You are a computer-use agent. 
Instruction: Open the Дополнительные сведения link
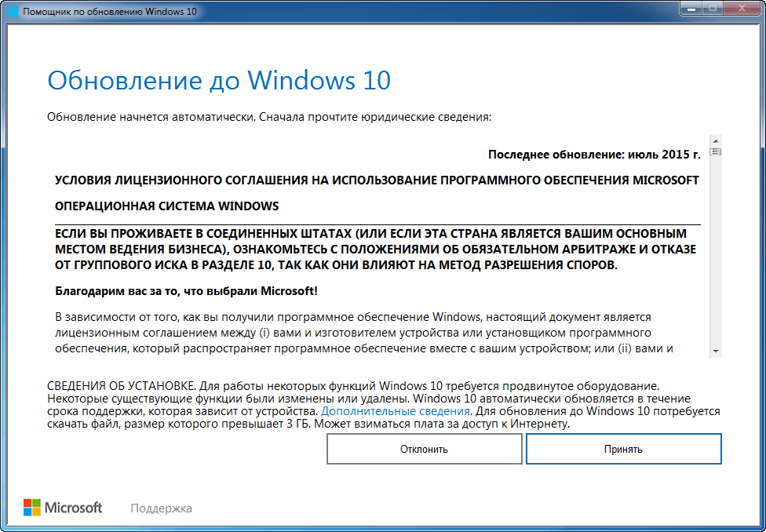coord(396,411)
